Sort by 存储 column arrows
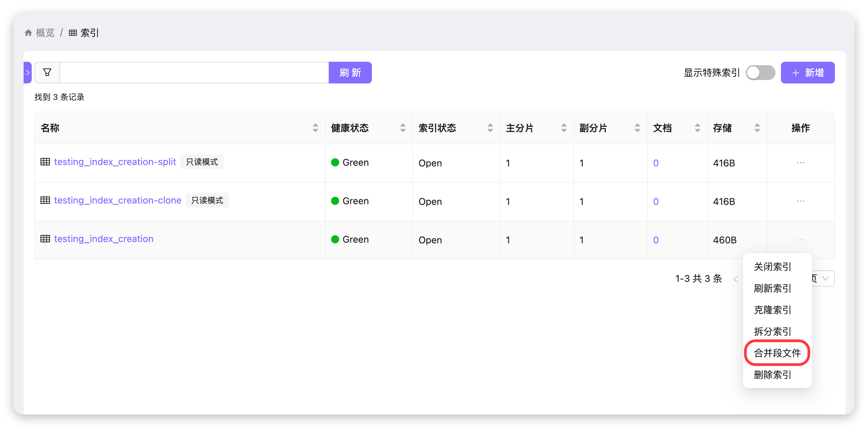Image resolution: width=868 pixels, height=428 pixels. click(x=757, y=128)
